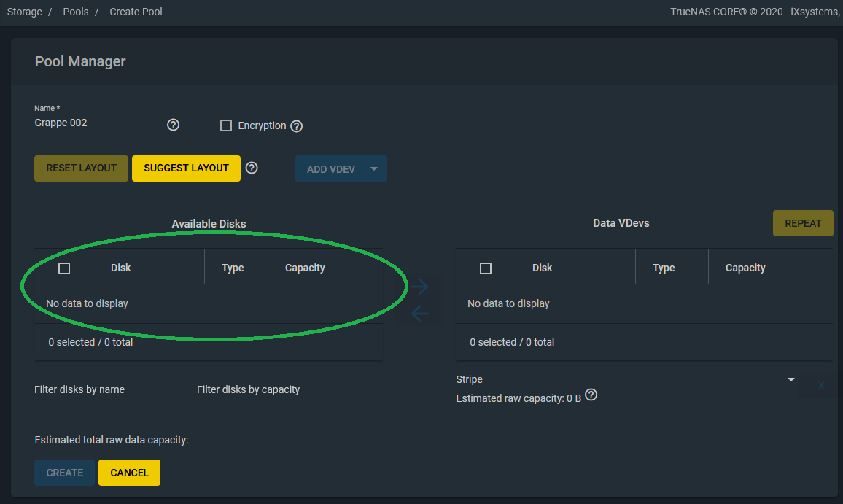Click help icon for estimated raw capacity
Screen dimensions: 843x504
coord(591,395)
